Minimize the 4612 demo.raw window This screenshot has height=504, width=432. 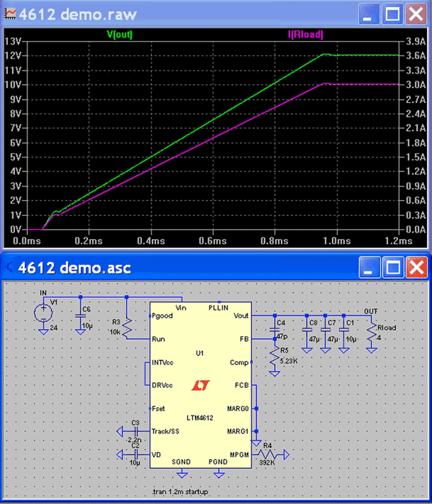pos(369,14)
